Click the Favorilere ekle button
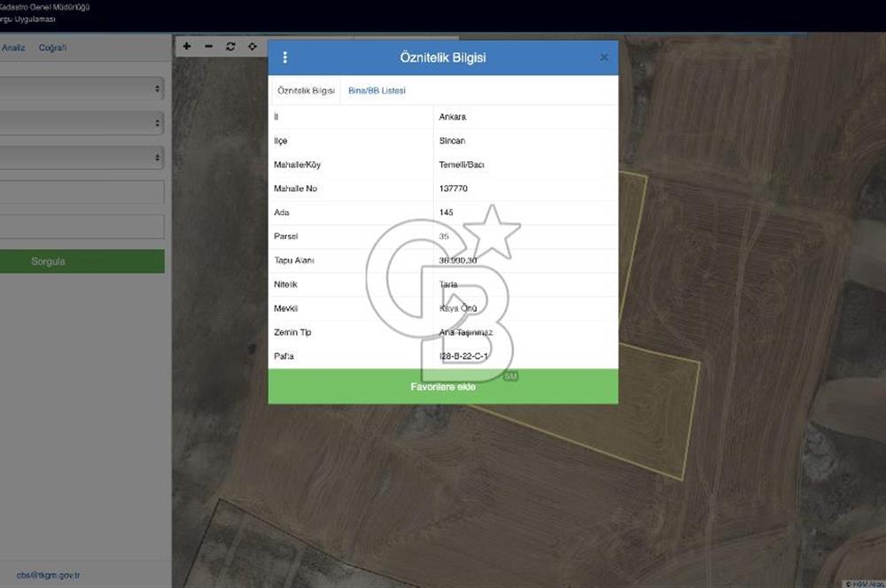The image size is (886, 588). (x=443, y=387)
